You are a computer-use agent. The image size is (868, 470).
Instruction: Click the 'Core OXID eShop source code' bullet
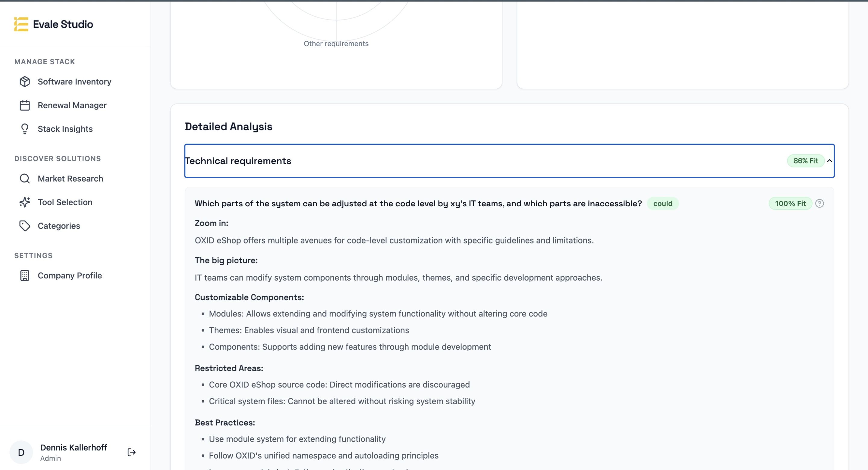point(339,385)
